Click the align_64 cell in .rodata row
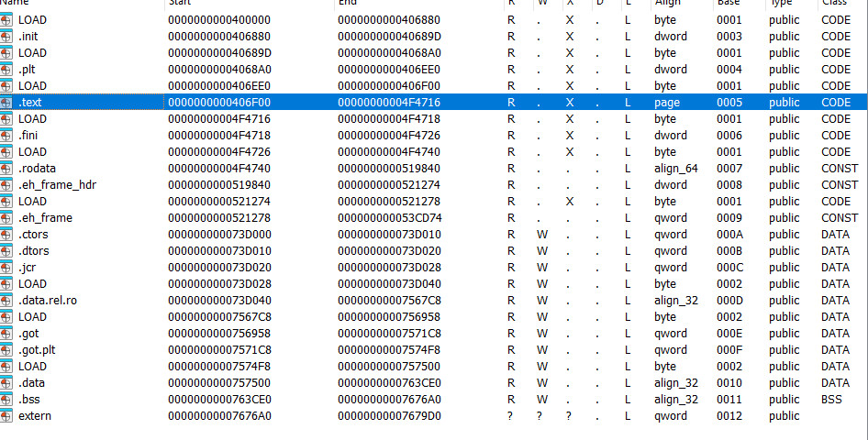Screen dimensions: 868x440 click(674, 168)
